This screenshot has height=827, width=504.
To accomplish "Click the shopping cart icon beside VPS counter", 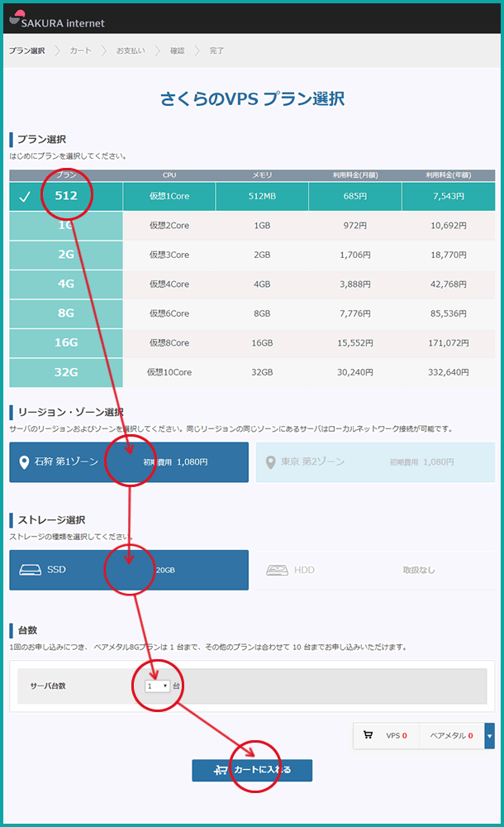I will tap(368, 735).
